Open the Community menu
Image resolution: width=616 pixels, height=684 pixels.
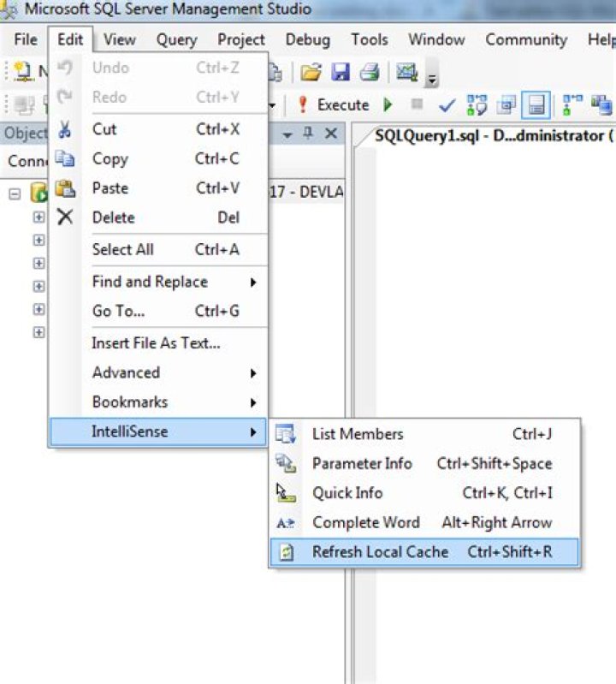(x=526, y=39)
